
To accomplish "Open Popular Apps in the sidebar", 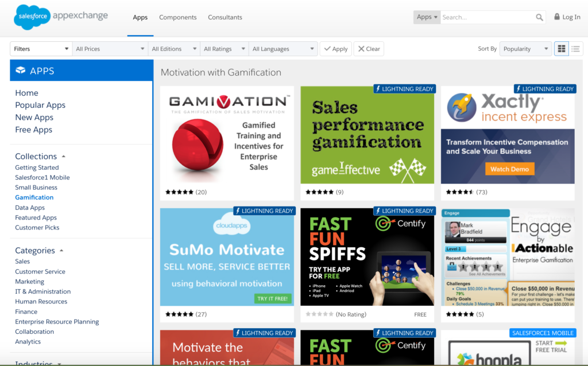I will click(40, 105).
